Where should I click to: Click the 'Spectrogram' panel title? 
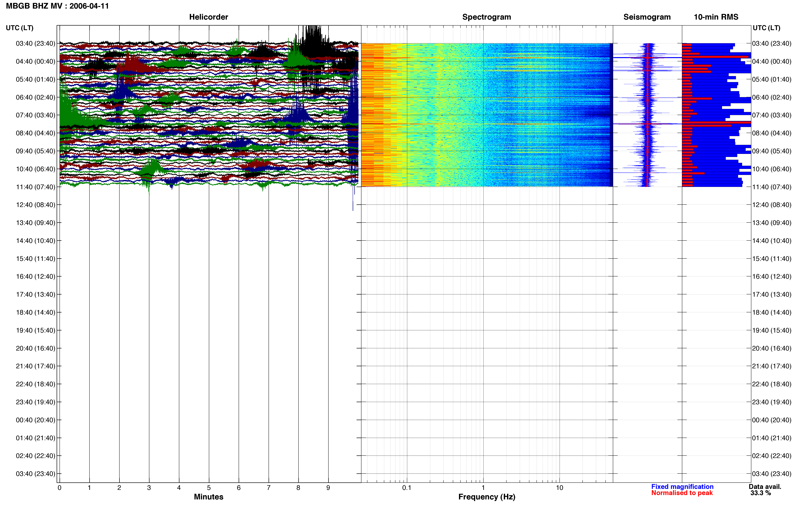click(x=487, y=17)
